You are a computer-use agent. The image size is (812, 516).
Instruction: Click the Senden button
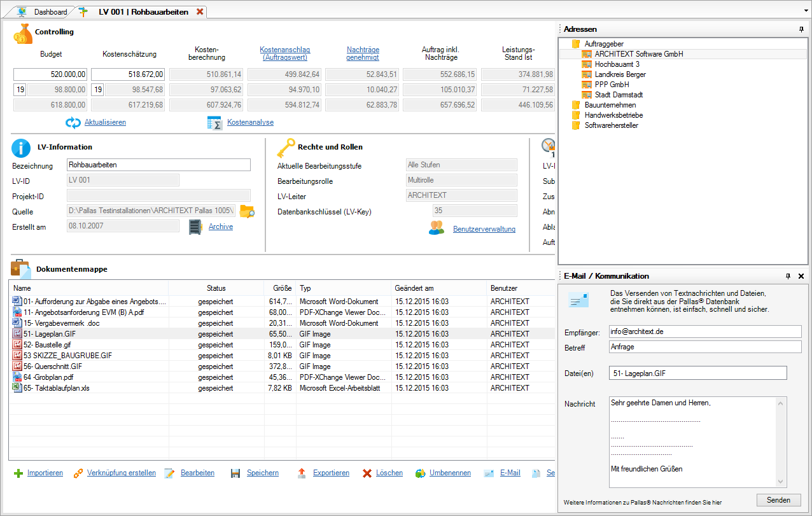click(779, 500)
